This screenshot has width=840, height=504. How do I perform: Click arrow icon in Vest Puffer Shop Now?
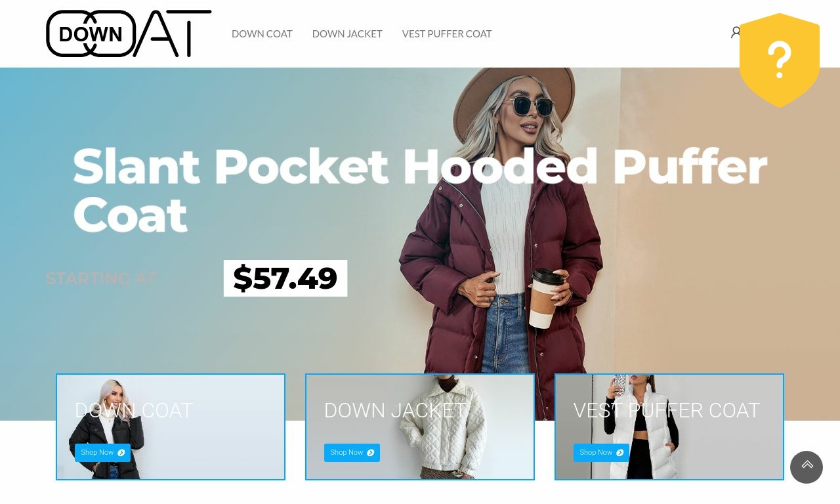click(x=619, y=453)
